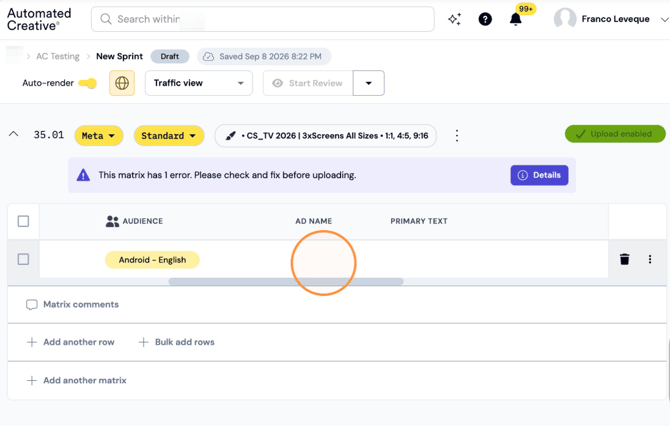Image resolution: width=670 pixels, height=426 pixels.
Task: Open matrix 35.01 three-dot menu
Action: (x=457, y=135)
